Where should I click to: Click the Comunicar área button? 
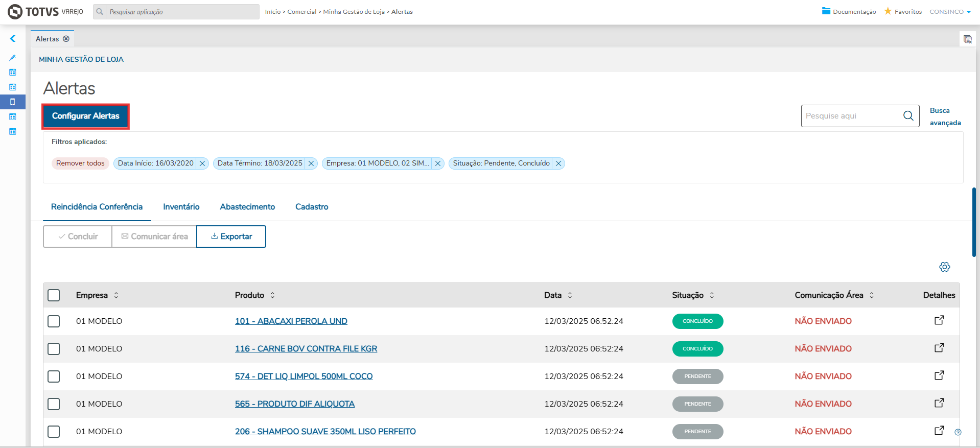[154, 237]
